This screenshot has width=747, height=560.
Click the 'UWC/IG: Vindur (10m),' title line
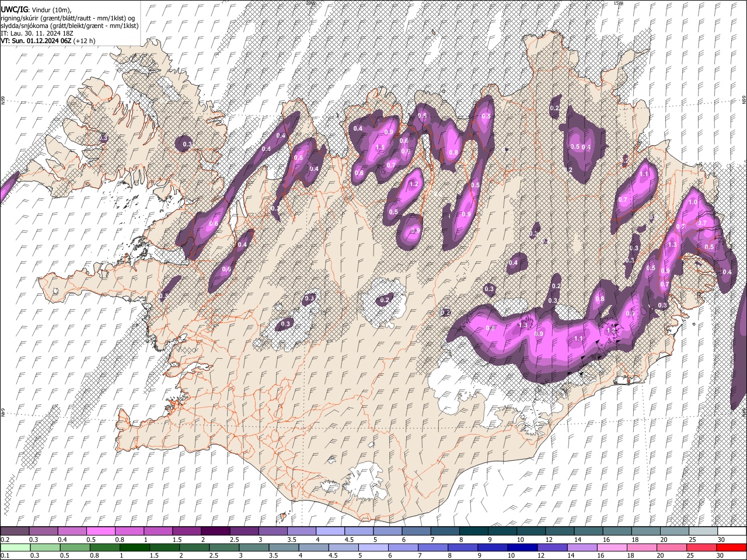[36, 10]
